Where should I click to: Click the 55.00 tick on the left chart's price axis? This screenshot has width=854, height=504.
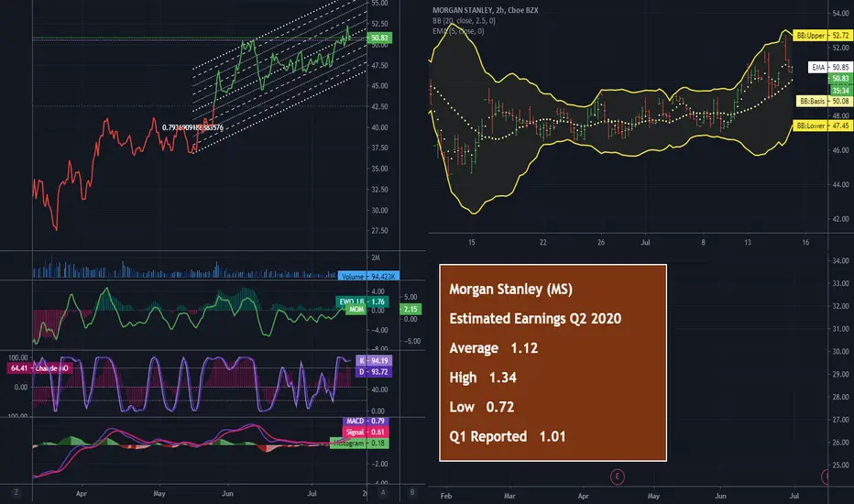tap(379, 4)
